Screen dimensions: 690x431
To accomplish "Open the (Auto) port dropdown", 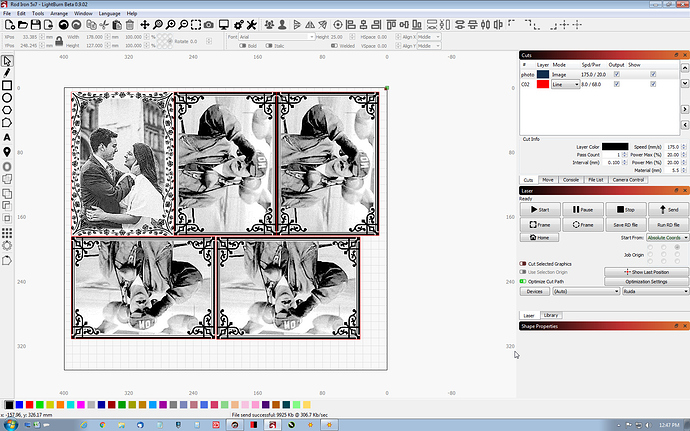I will [x=586, y=291].
